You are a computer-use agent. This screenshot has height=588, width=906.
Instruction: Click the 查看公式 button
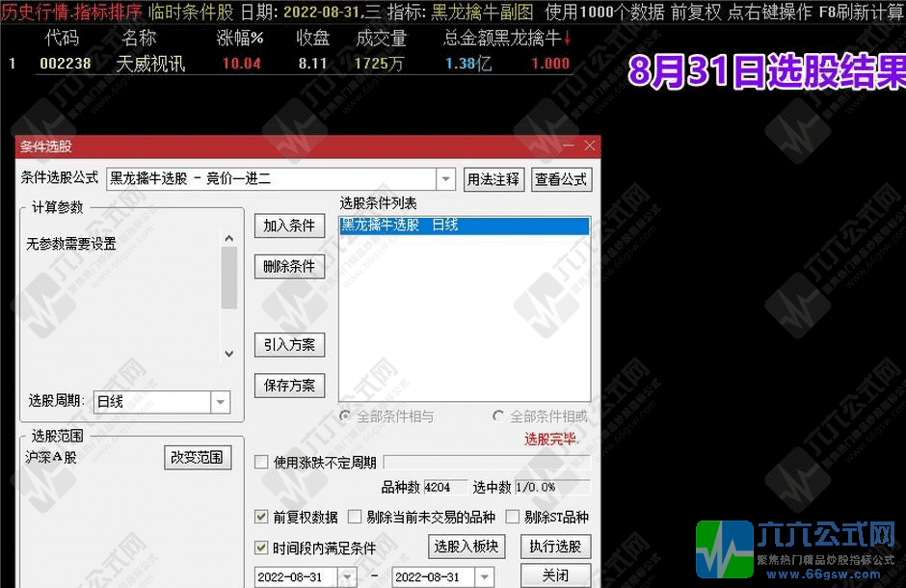(561, 179)
